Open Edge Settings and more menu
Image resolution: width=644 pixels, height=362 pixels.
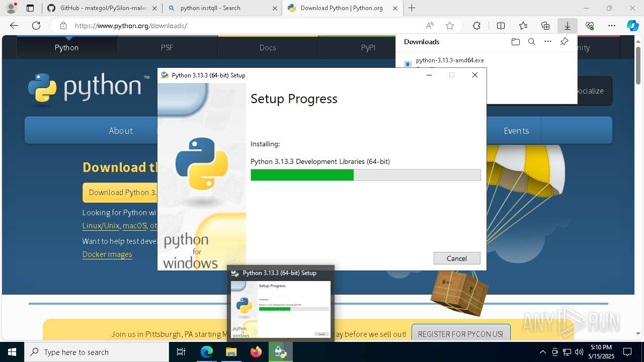[x=612, y=26]
